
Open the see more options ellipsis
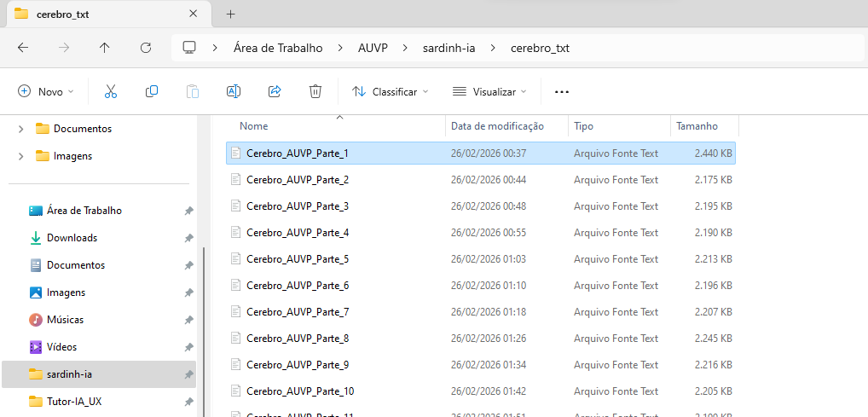click(561, 91)
